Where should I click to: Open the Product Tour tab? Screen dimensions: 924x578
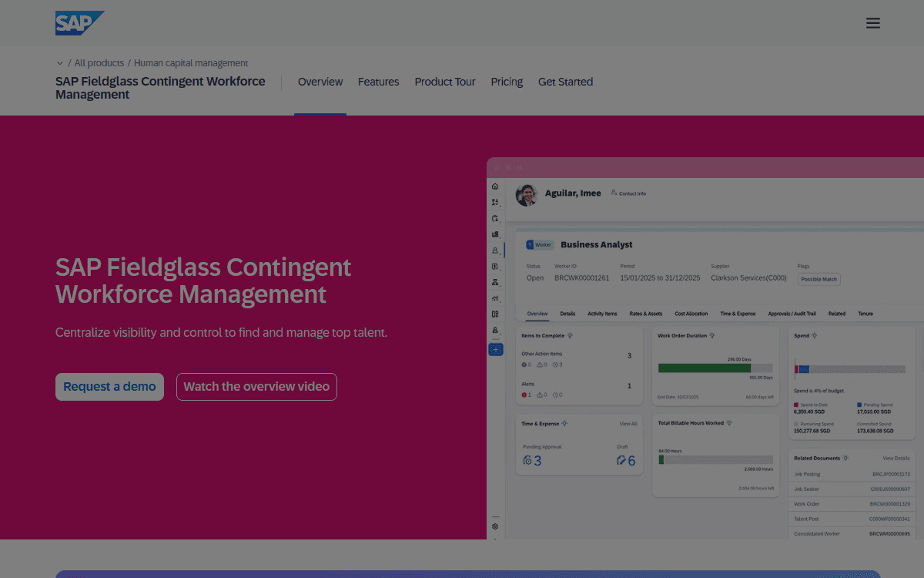point(445,82)
